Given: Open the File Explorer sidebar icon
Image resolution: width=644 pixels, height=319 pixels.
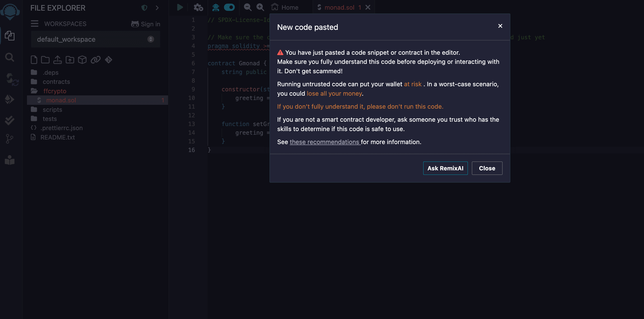Looking at the screenshot, I should [x=10, y=35].
